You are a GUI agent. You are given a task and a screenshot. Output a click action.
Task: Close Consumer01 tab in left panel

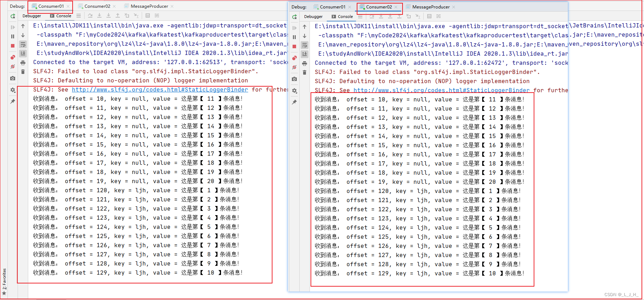point(68,6)
